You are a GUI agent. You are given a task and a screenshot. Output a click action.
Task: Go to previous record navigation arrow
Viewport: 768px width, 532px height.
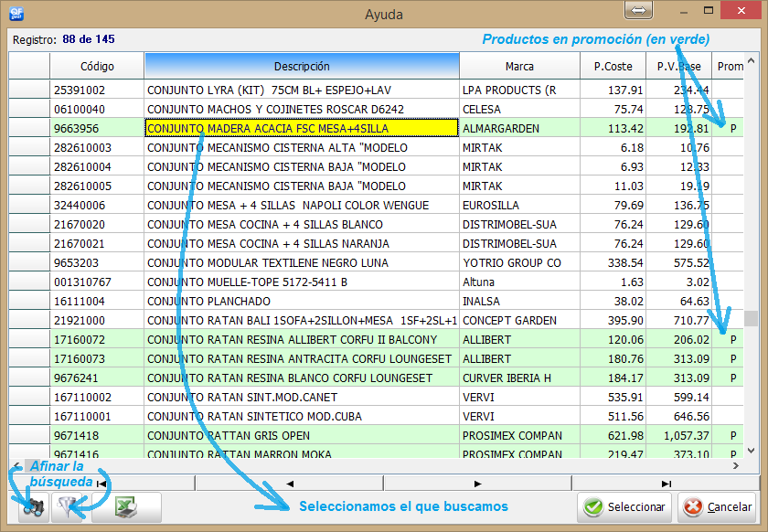point(290,484)
